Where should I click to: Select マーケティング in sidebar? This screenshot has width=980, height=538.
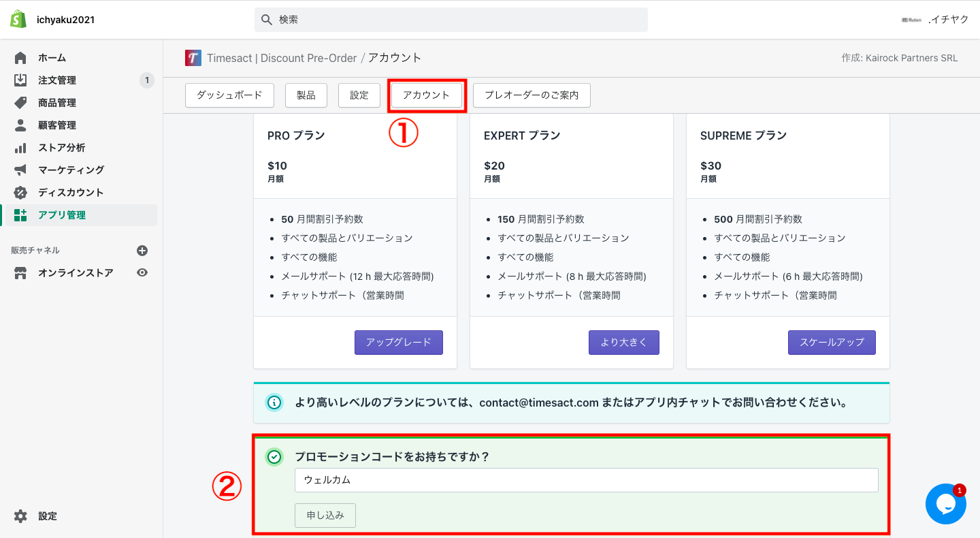(x=71, y=170)
